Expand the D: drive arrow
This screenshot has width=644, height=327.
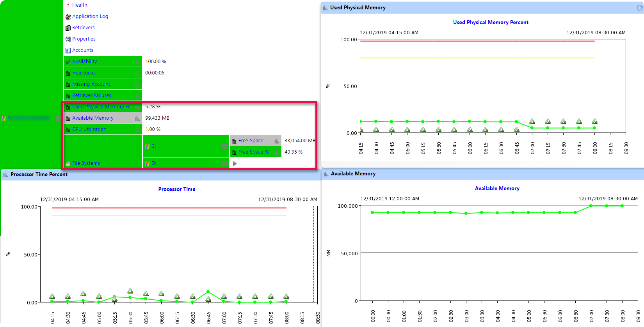click(x=235, y=164)
